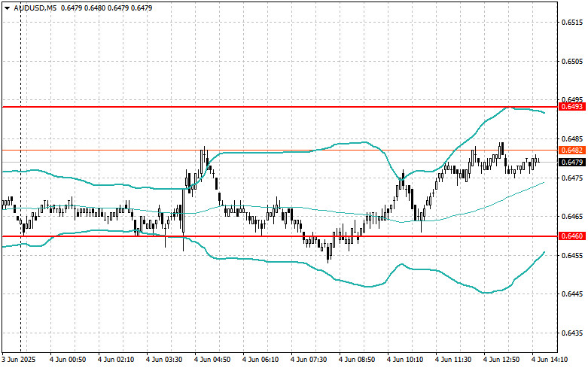Click the 0.6465 price scale value

click(572, 217)
